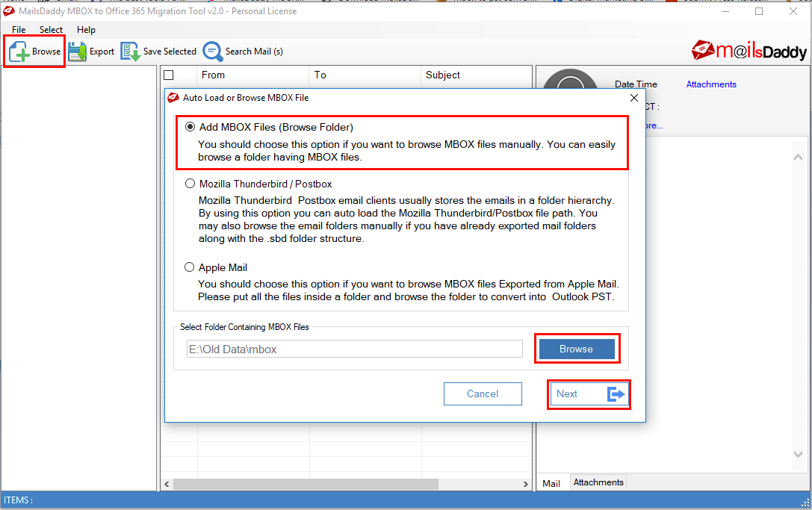Click the horizontal scrollbar of mail list
Screen dimensions: 812x510
pos(306,484)
